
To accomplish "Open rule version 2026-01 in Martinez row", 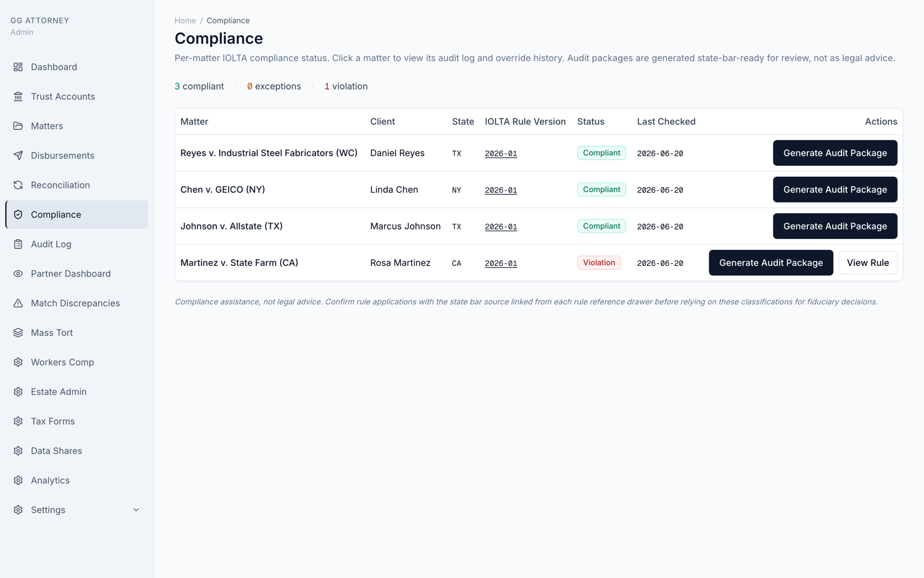I will click(x=501, y=263).
